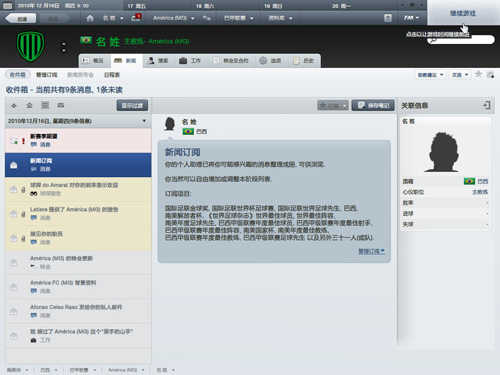Screen dimensions: 500x375
Task: Open the third yellow message below Latiere
Action: click(x=78, y=238)
